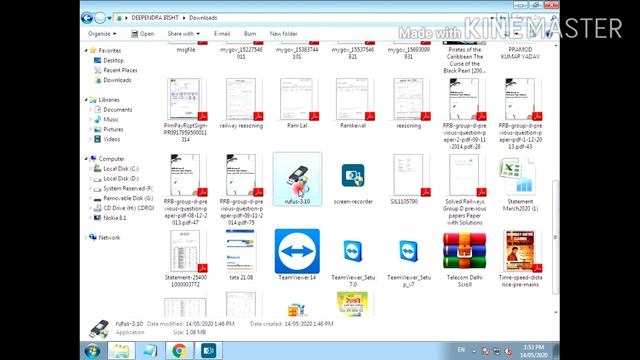
Task: Click the EN language indicator
Action: [x=461, y=350]
